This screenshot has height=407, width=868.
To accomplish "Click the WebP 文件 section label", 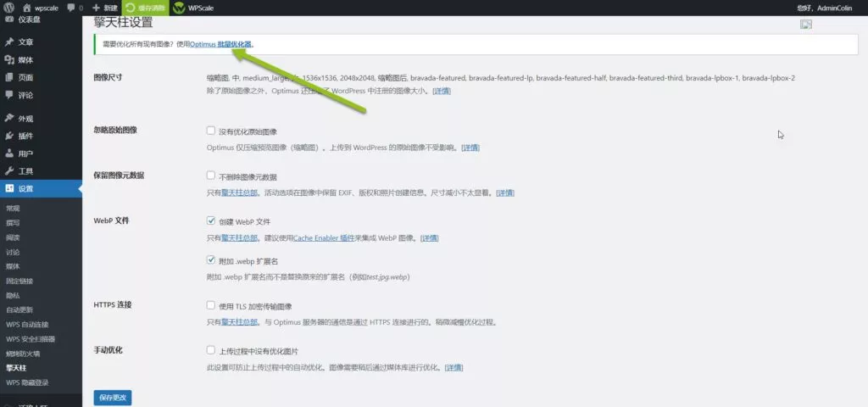I will (x=111, y=220).
